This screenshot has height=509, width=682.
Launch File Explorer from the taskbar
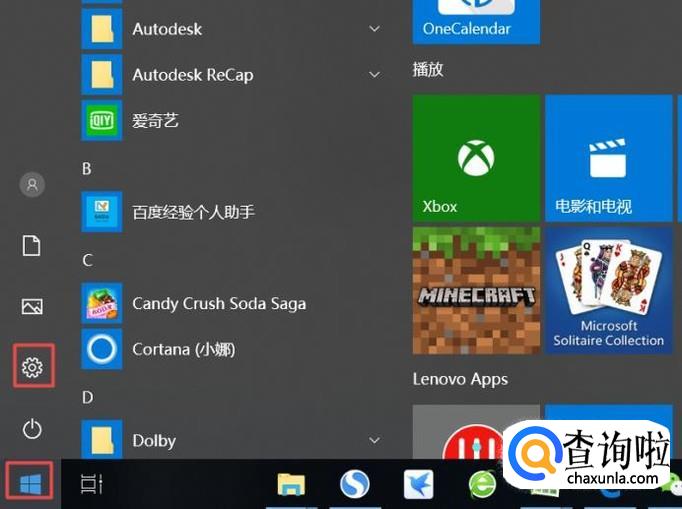291,484
